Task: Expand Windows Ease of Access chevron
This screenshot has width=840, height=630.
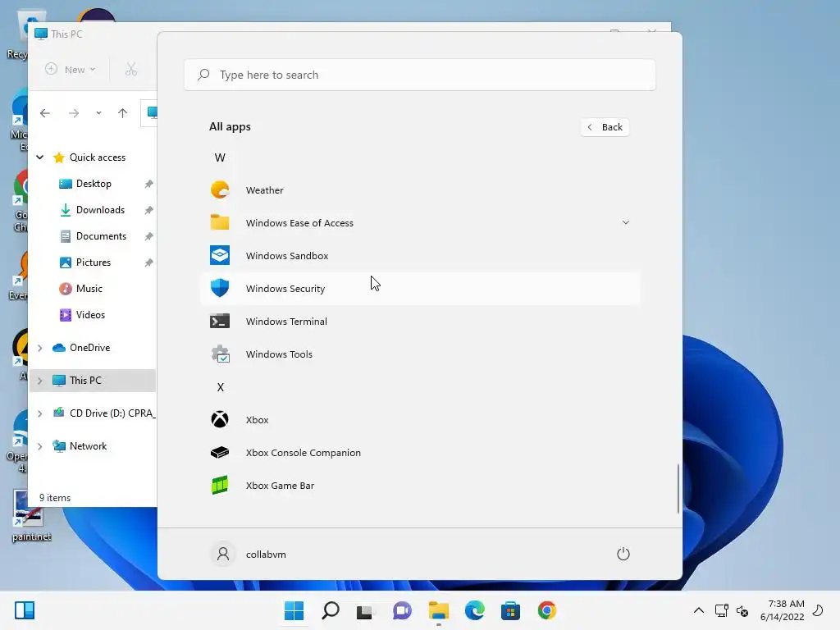Action: 626,222
